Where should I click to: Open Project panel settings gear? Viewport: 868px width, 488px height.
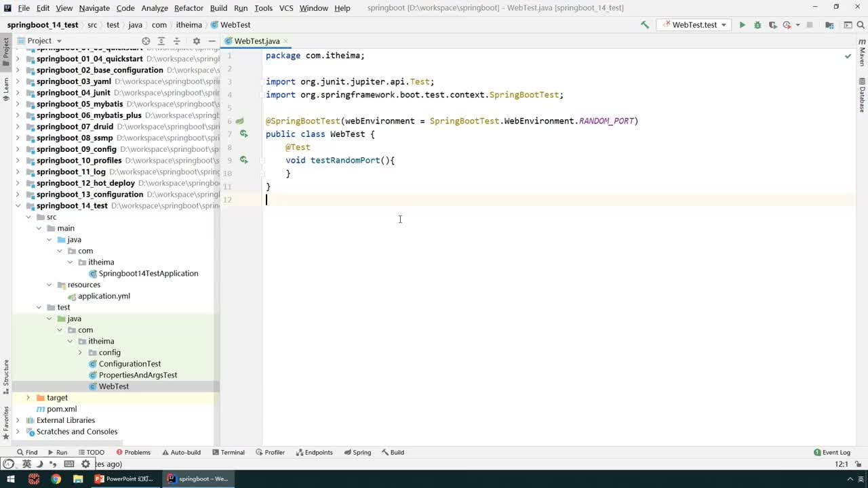tap(197, 41)
